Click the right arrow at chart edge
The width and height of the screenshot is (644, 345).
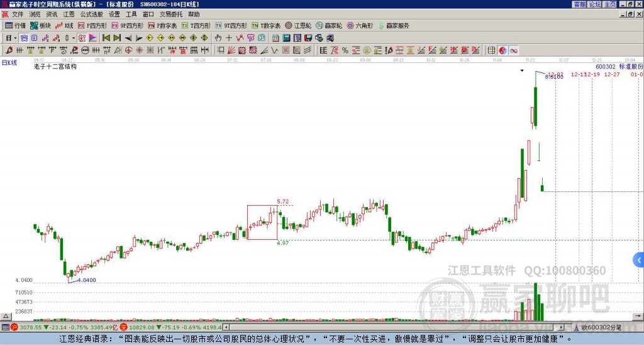639,316
